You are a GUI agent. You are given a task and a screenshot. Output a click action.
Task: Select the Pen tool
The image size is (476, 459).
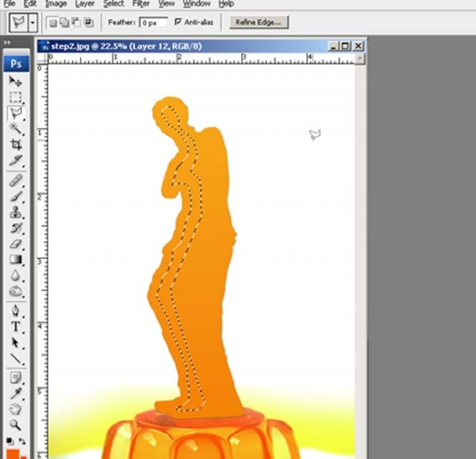point(15,311)
